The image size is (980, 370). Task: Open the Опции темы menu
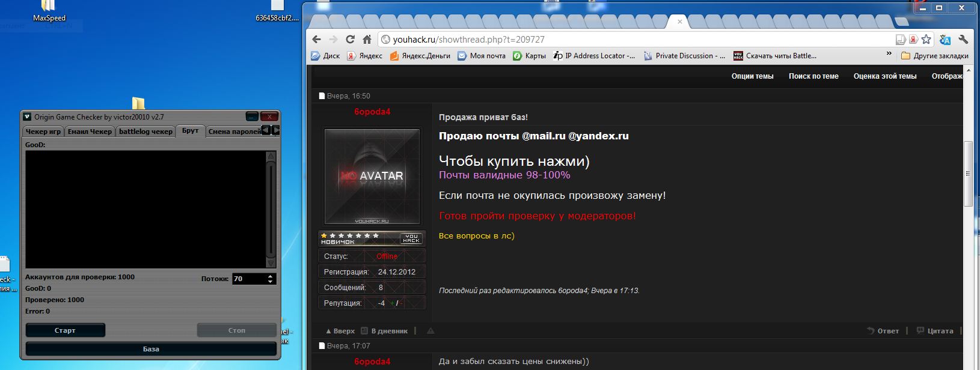752,76
